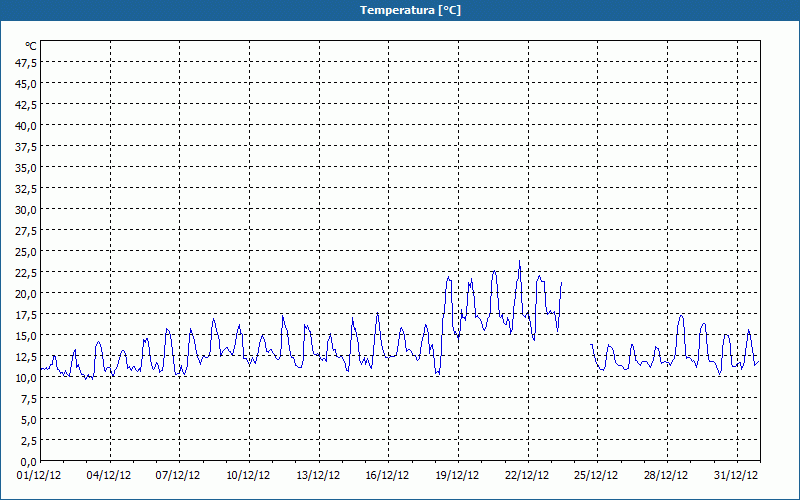This screenshot has width=800, height=500.
Task: Click the 0,0 y-axis label
Action: [x=28, y=462]
